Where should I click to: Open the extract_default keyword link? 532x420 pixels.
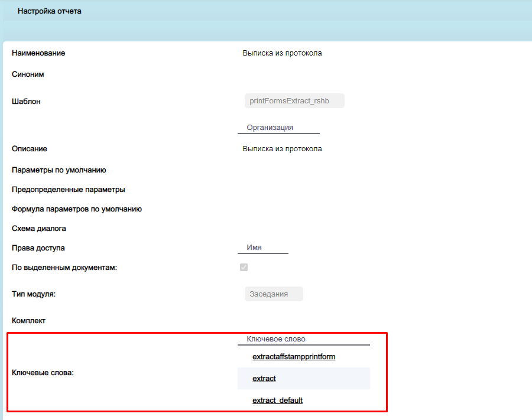(x=278, y=401)
